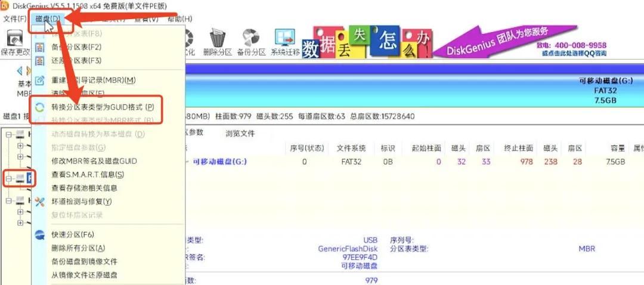
Task: Click the back navigation arrow beside the disk bar
Action: pyautogui.click(x=19, y=70)
